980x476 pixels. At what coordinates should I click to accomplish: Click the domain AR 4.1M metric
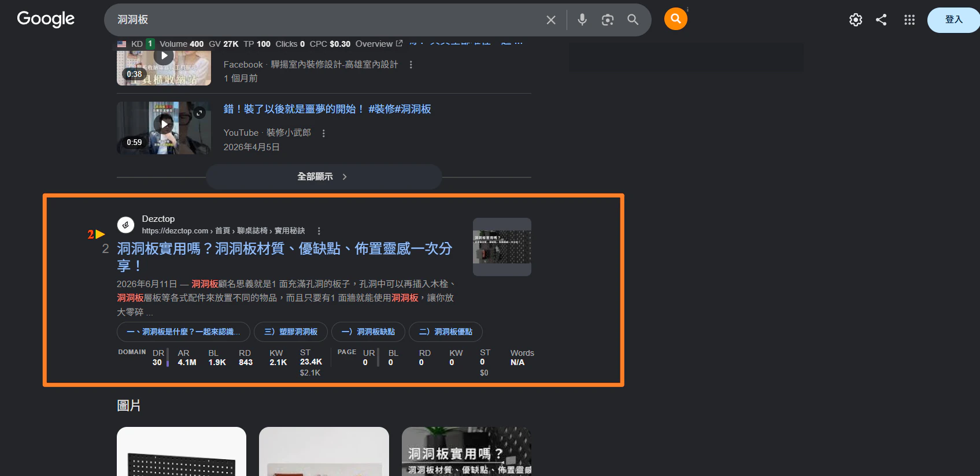[187, 358]
